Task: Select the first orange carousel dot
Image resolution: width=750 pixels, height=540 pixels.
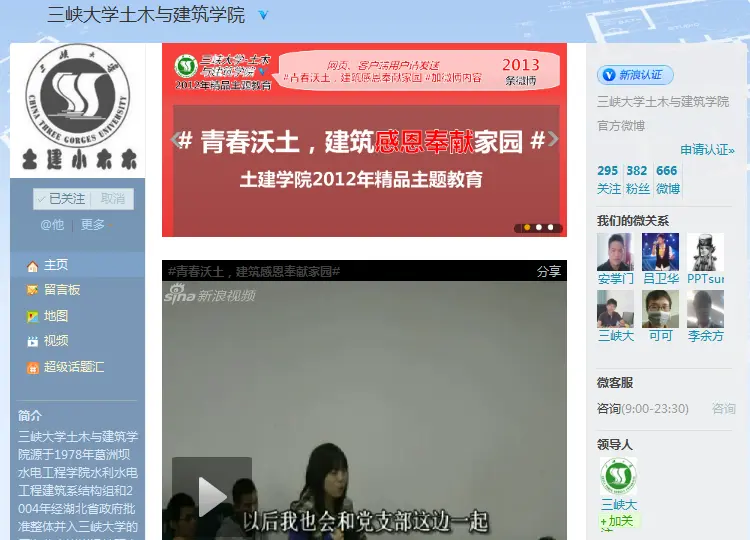Action: click(x=524, y=227)
